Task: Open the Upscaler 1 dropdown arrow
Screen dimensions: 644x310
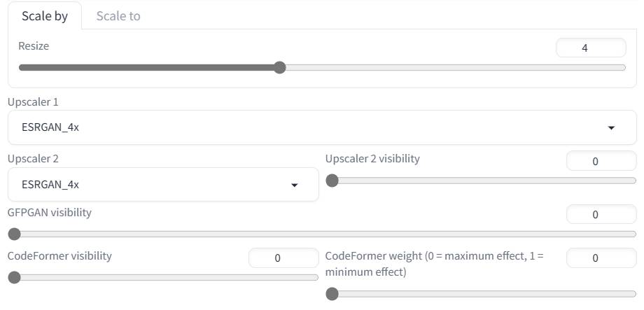Action: 611,128
